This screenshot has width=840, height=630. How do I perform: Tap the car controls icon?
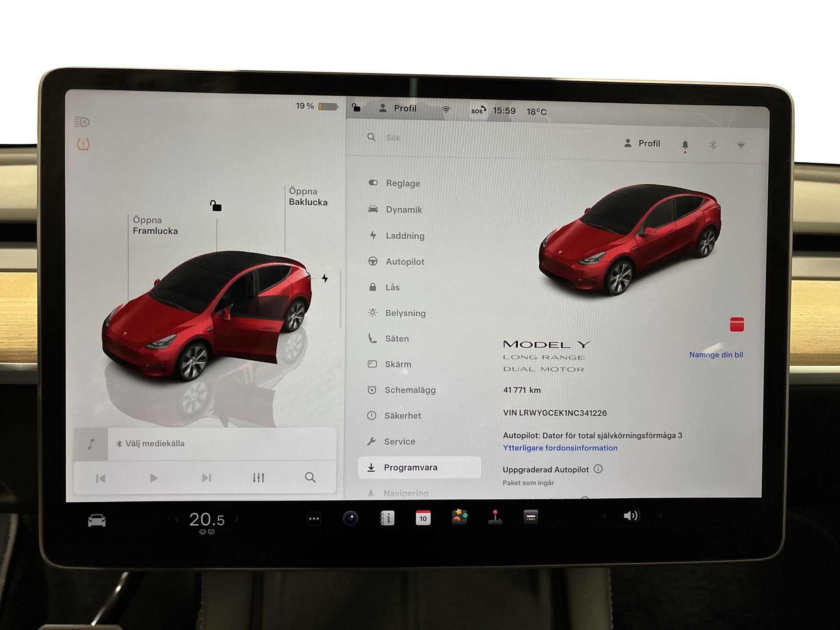[97, 521]
